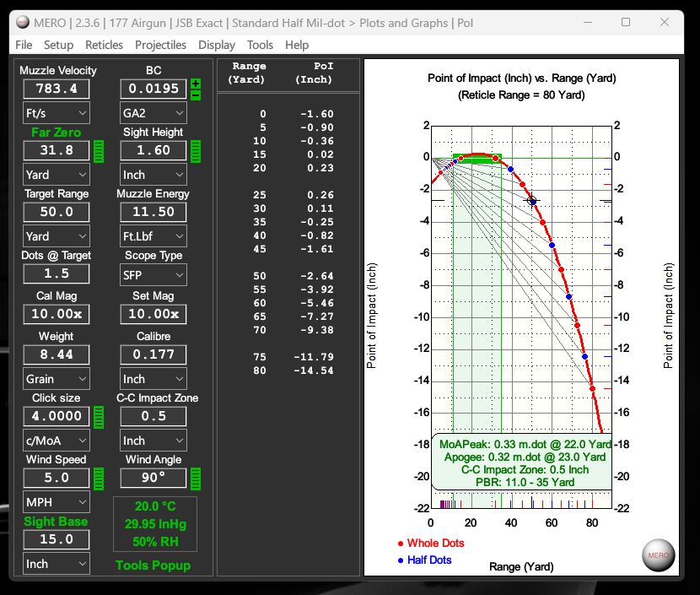Click the Calibre 0.177 field
The image size is (700, 595).
coord(153,354)
